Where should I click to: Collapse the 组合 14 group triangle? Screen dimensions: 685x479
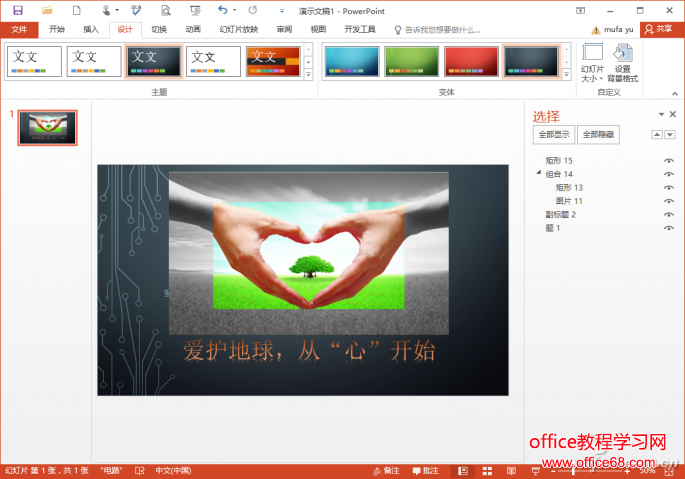539,173
